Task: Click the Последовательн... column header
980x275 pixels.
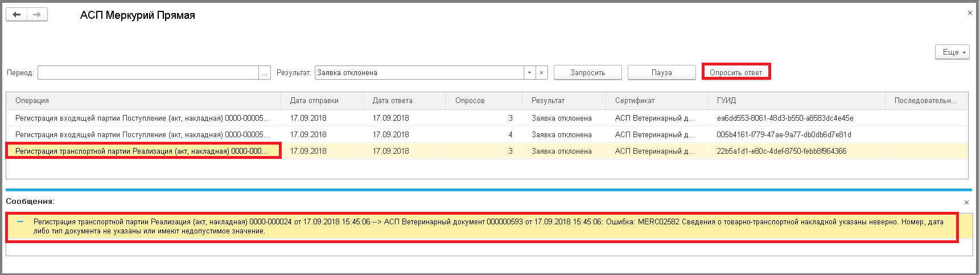Action: [x=927, y=100]
